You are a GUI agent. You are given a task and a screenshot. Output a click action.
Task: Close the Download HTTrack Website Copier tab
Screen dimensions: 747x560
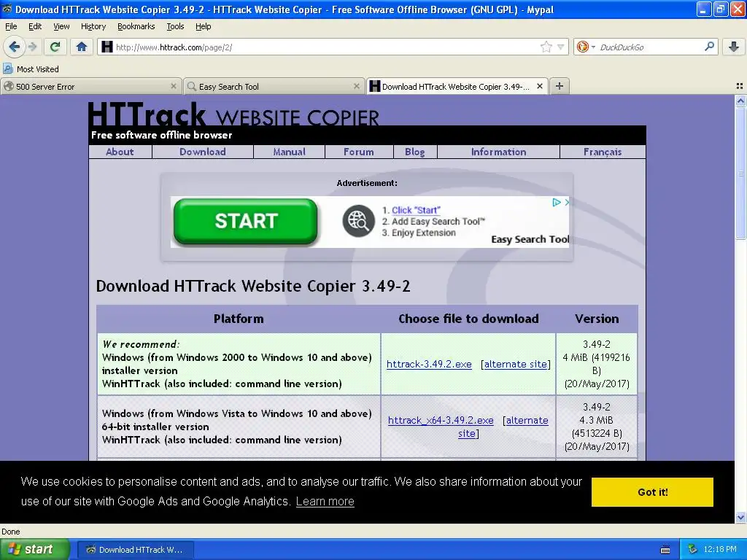[540, 86]
